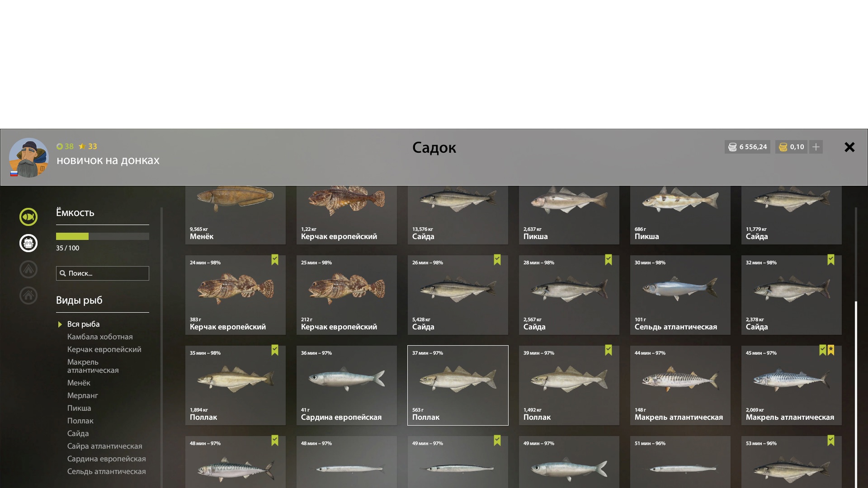Filter by Керчак европейский species

tap(104, 349)
